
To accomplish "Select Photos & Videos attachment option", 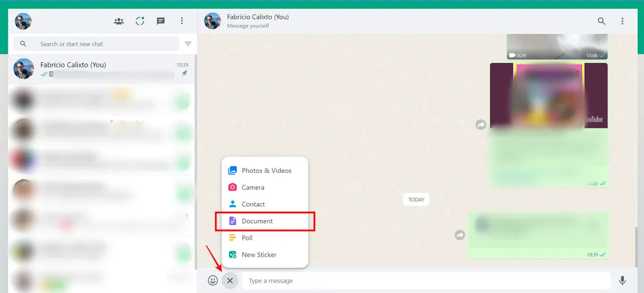I will 265,170.
